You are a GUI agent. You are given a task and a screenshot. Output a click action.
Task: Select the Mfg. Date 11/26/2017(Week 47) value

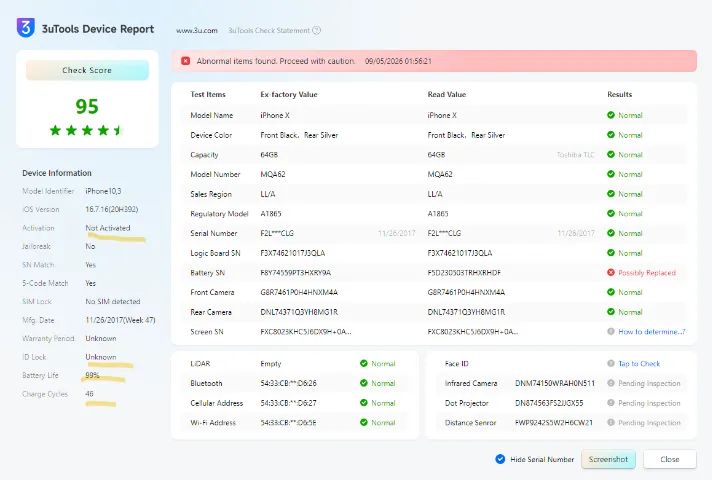tap(120, 320)
